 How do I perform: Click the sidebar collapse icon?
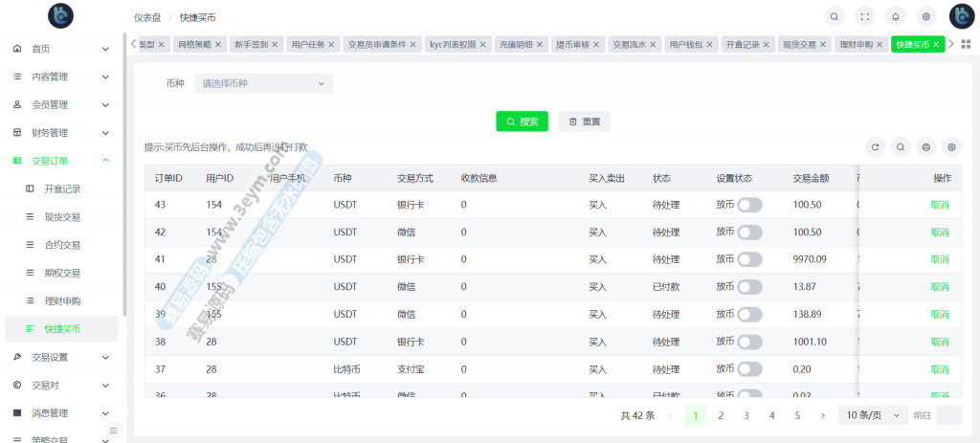tap(113, 430)
